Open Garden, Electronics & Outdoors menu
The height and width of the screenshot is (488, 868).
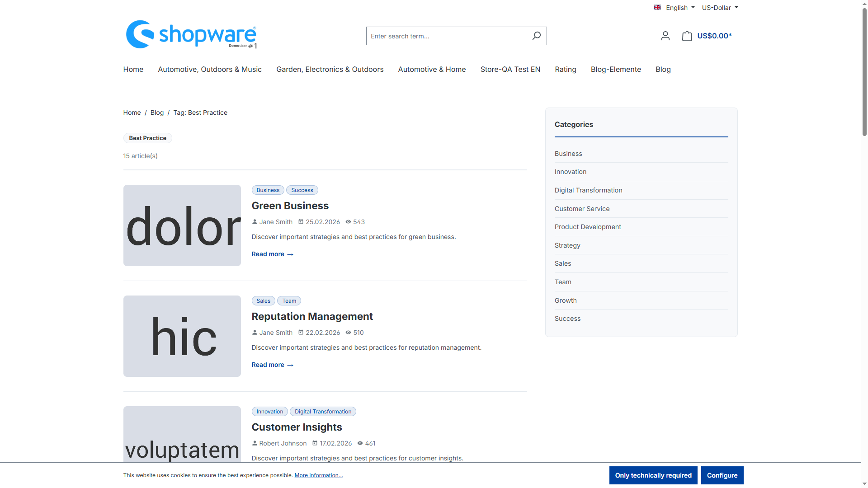(x=330, y=69)
